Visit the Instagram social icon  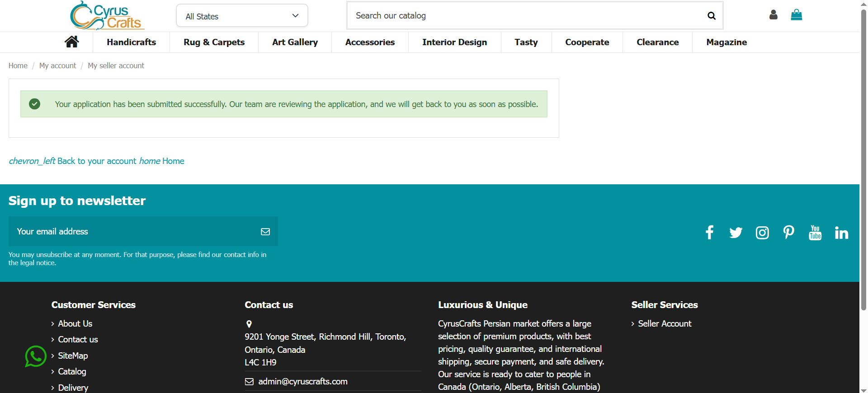click(x=762, y=233)
